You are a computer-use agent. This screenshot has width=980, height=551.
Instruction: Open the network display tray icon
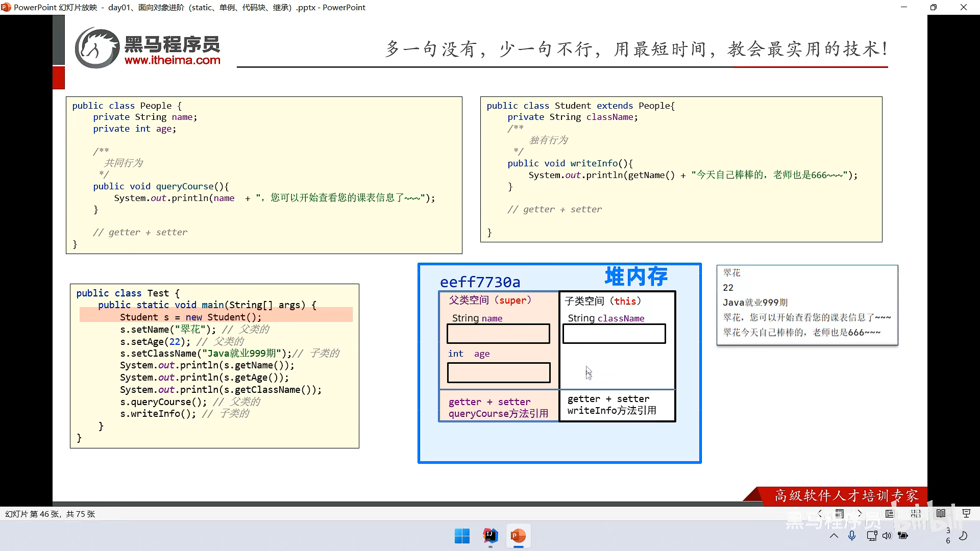pos(871,536)
